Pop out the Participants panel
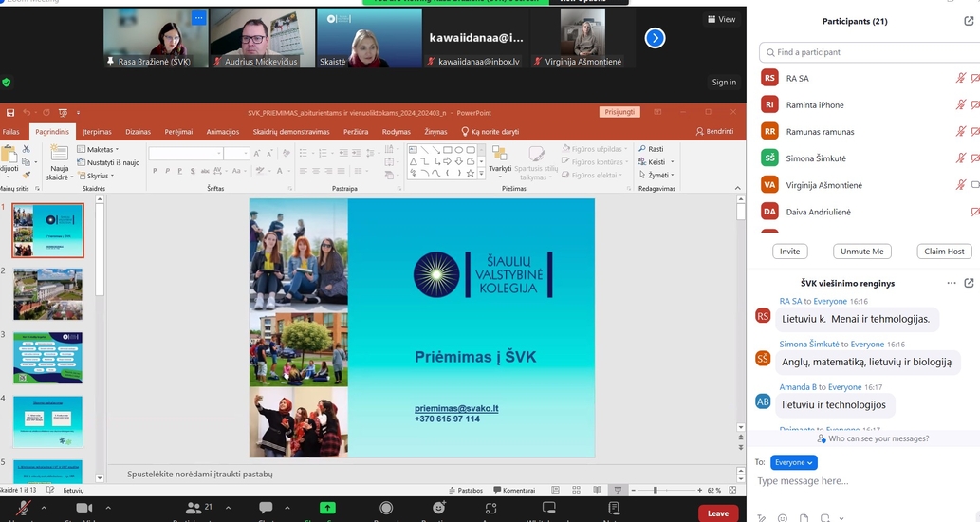Image resolution: width=980 pixels, height=522 pixels. pyautogui.click(x=969, y=21)
